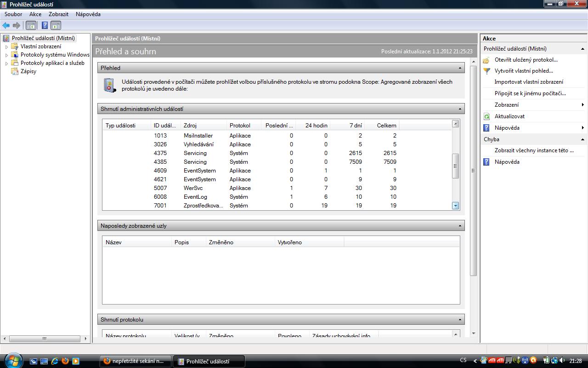This screenshot has height=368, width=588.
Task: Select the Zápisy tree item
Action: click(x=28, y=71)
